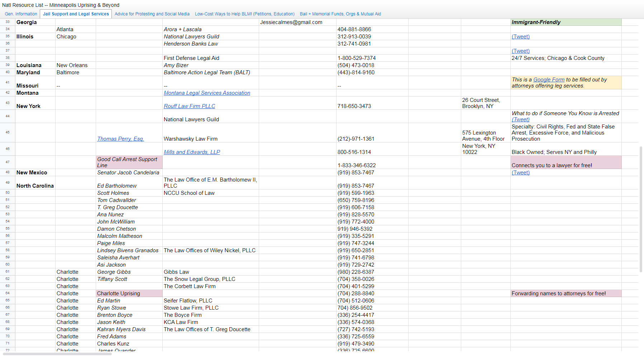Image resolution: width=644 pixels, height=357 pixels.
Task: Click the Charlotte Uprising pink cell
Action: tap(129, 293)
